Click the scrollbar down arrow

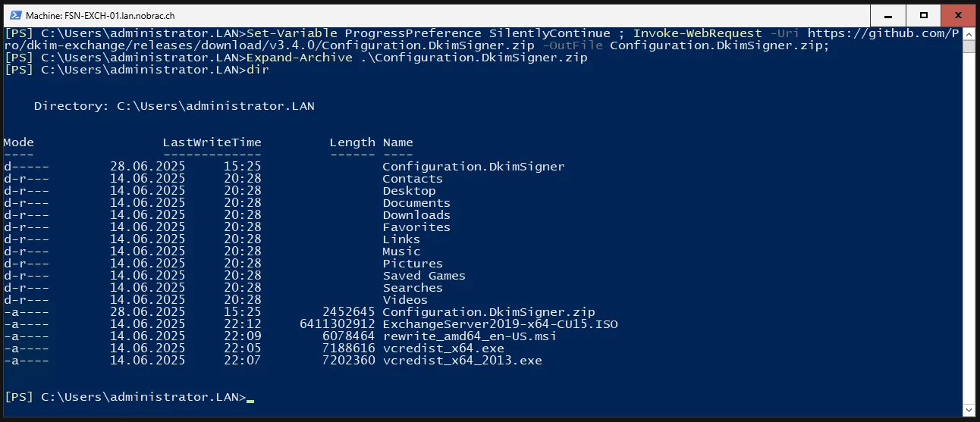[x=969, y=410]
